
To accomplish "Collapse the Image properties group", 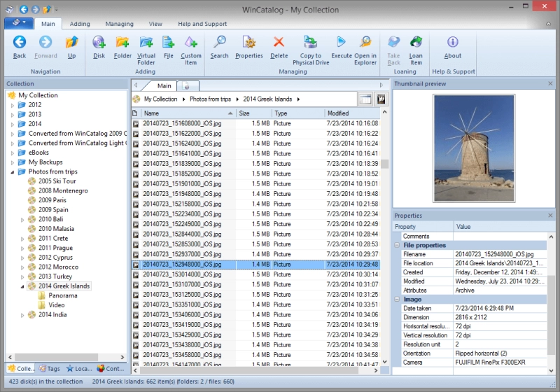I will click(397, 300).
